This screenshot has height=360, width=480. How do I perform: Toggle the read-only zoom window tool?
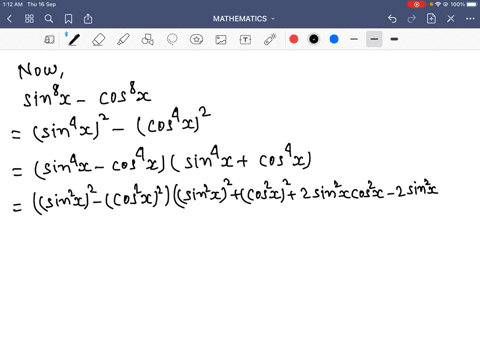[x=49, y=39]
